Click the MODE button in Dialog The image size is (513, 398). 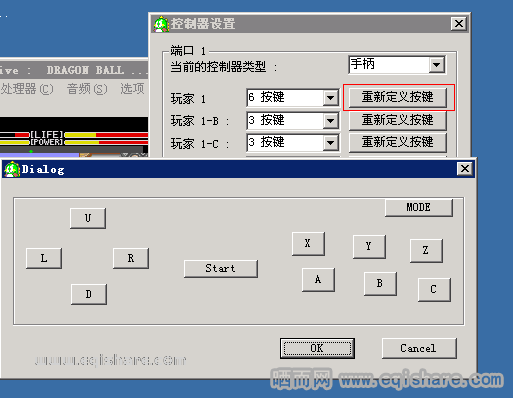tap(419, 208)
